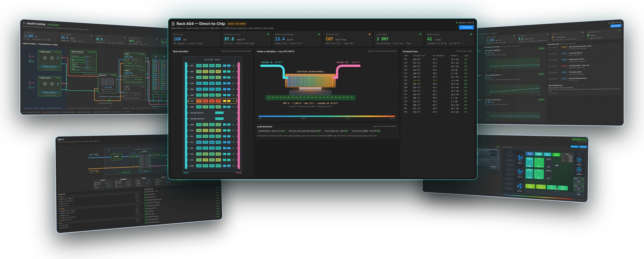Click the temperature color gradient legend bar
The height and width of the screenshot is (259, 644).
pyautogui.click(x=327, y=116)
